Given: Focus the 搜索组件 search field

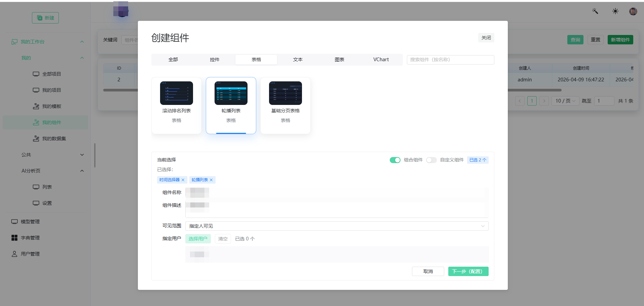Looking at the screenshot, I should 450,60.
